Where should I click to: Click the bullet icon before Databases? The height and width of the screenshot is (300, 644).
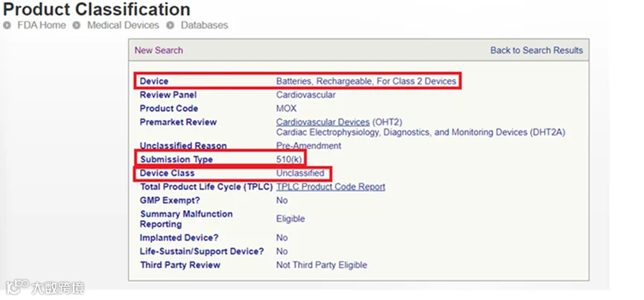tap(170, 25)
